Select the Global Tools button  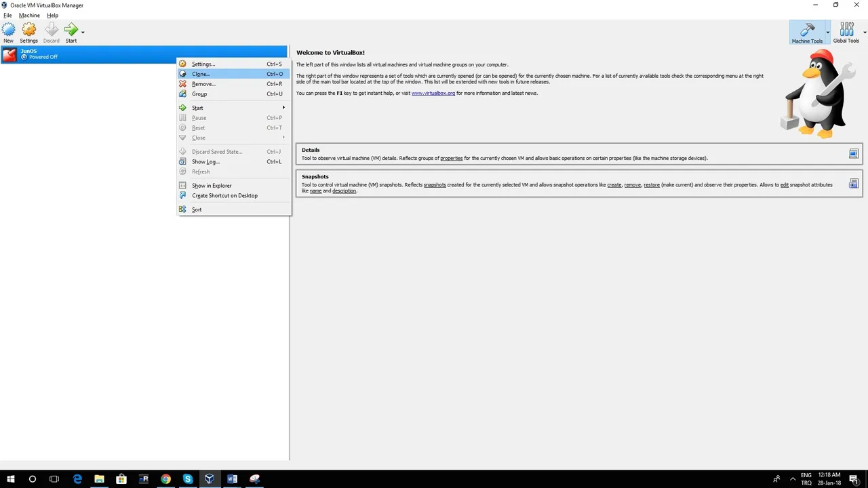(846, 32)
